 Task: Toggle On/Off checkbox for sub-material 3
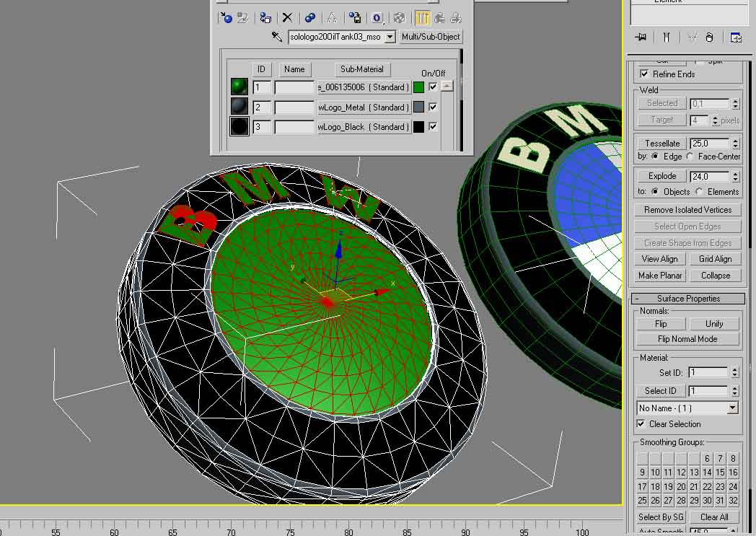point(433,126)
